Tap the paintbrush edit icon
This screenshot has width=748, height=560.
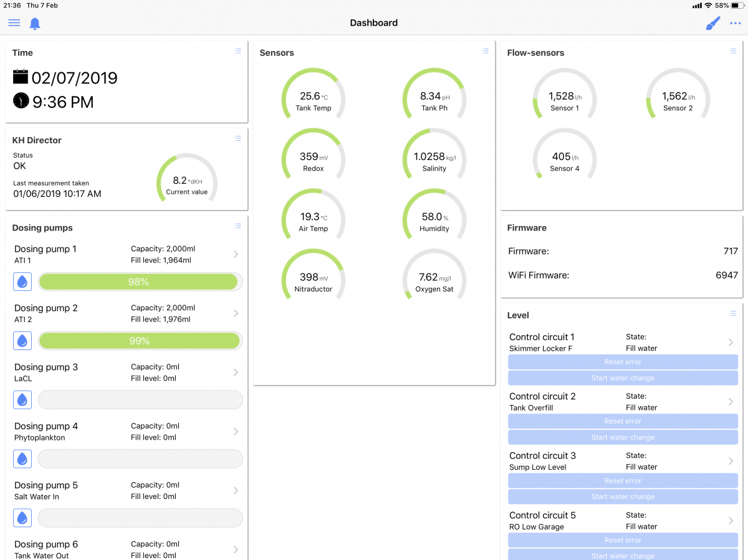[712, 23]
